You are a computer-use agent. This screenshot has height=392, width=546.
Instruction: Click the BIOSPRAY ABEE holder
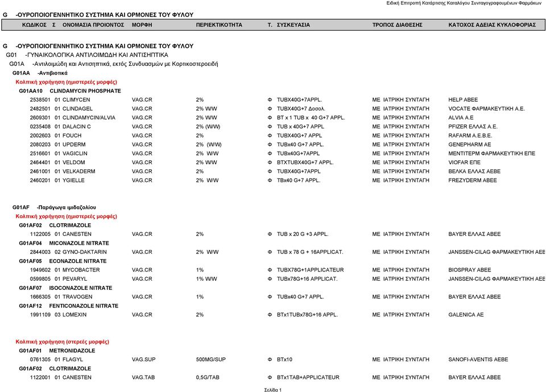pyautogui.click(x=470, y=270)
